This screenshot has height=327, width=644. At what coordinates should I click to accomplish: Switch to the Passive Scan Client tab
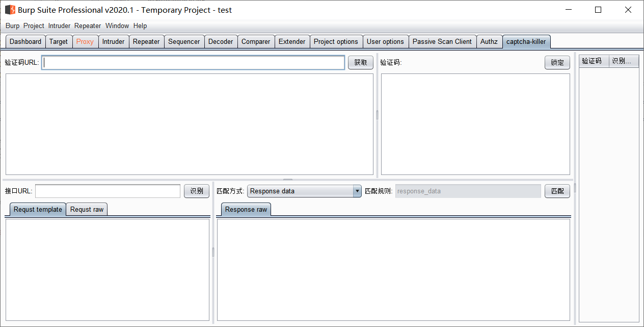[x=442, y=42]
